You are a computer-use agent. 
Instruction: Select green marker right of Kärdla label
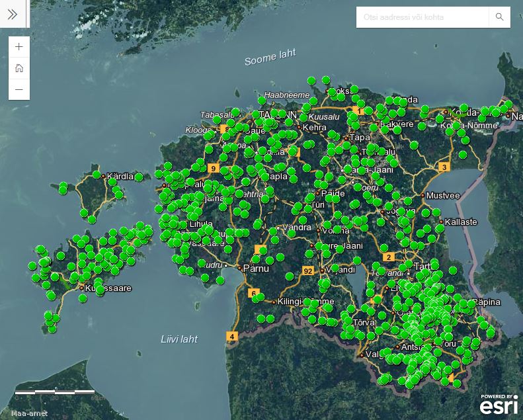139,177
